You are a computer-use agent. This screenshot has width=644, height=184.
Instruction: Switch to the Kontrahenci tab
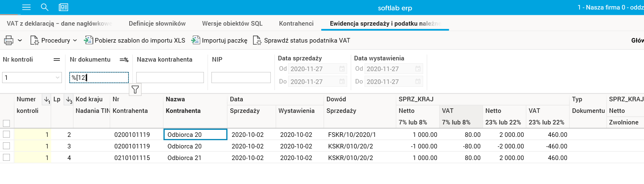296,23
